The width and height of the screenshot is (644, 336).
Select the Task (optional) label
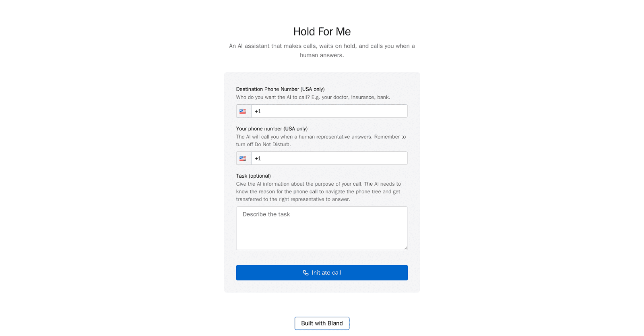coord(253,176)
